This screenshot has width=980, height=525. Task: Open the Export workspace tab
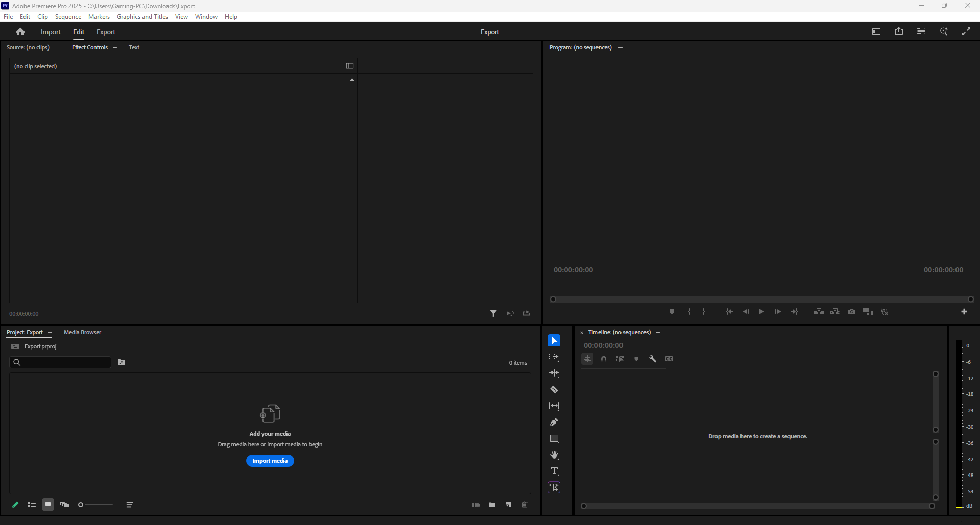[106, 32]
